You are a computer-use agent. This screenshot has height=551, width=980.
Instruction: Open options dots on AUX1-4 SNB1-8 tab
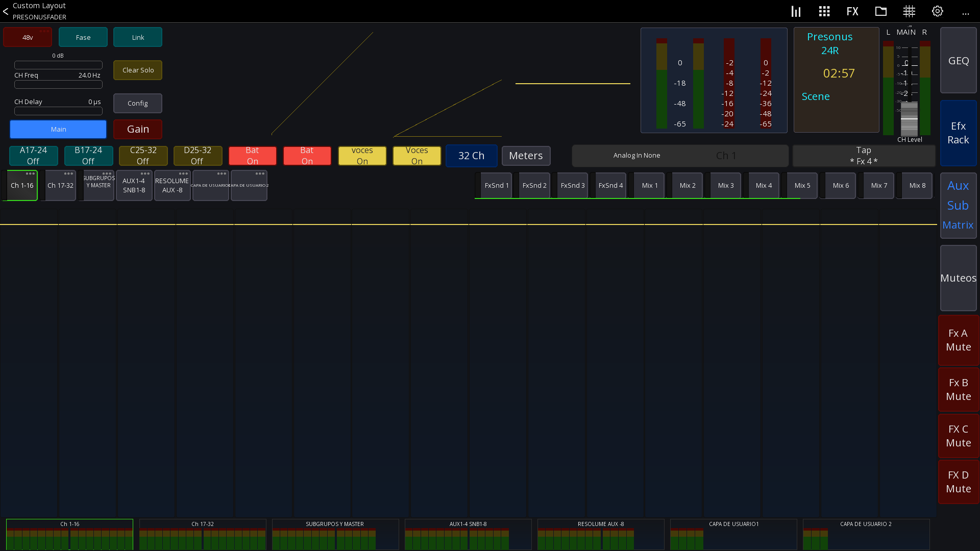click(145, 174)
